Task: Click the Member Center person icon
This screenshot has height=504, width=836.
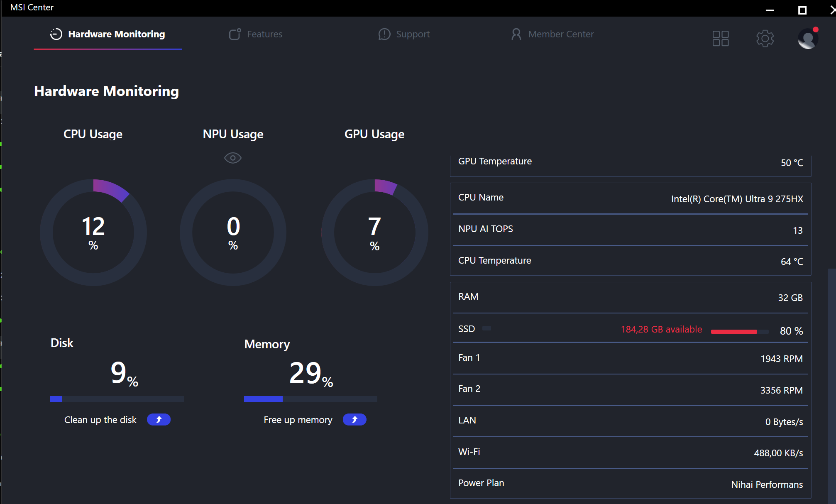Action: [516, 34]
